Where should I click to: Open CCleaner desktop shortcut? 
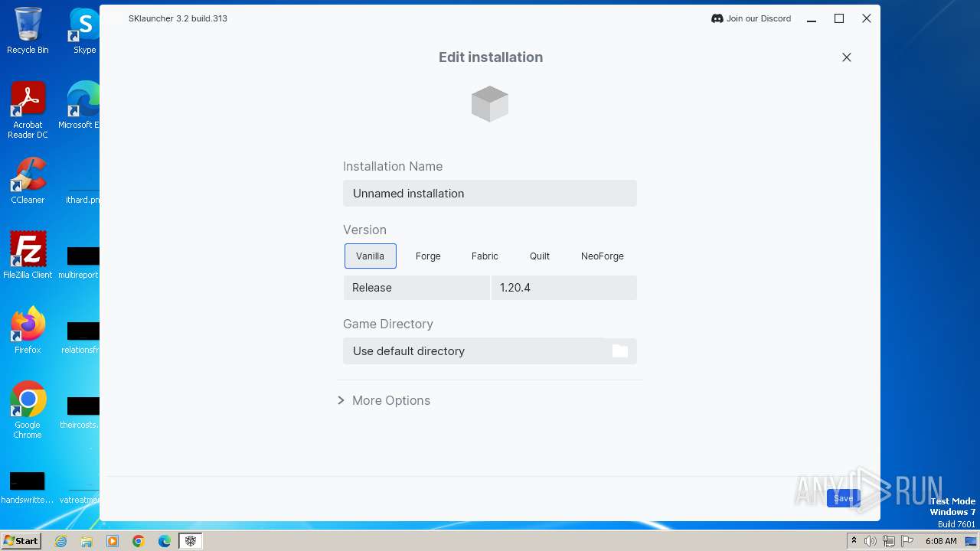28,181
